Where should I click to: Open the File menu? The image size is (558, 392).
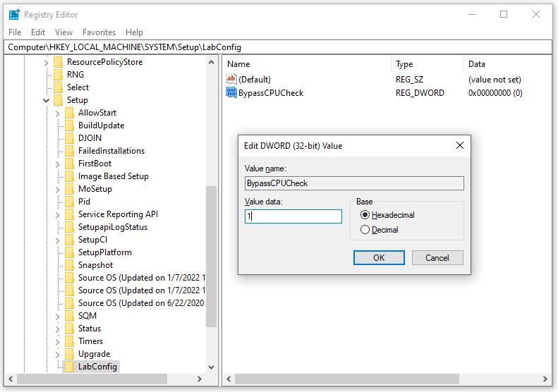click(15, 32)
